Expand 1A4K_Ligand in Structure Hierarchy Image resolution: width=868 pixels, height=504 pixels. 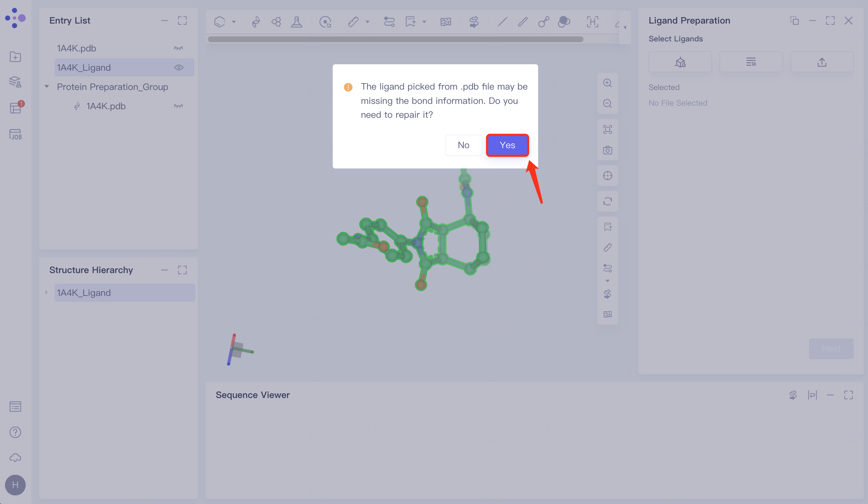(x=47, y=292)
